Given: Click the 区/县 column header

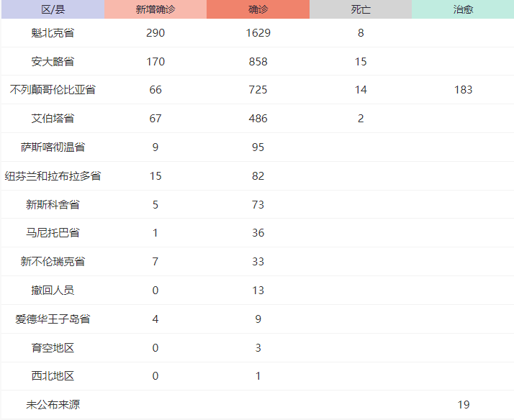Looking at the screenshot, I should click(x=53, y=9).
